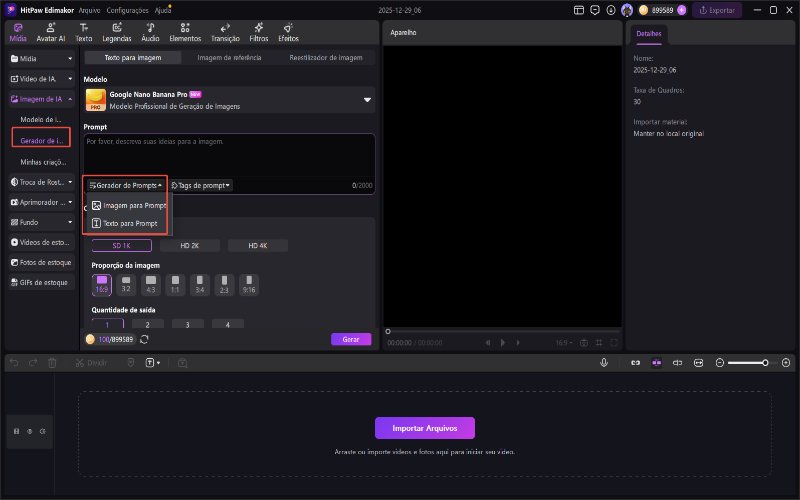
Task: Open the user avatar profile
Action: [627, 10]
